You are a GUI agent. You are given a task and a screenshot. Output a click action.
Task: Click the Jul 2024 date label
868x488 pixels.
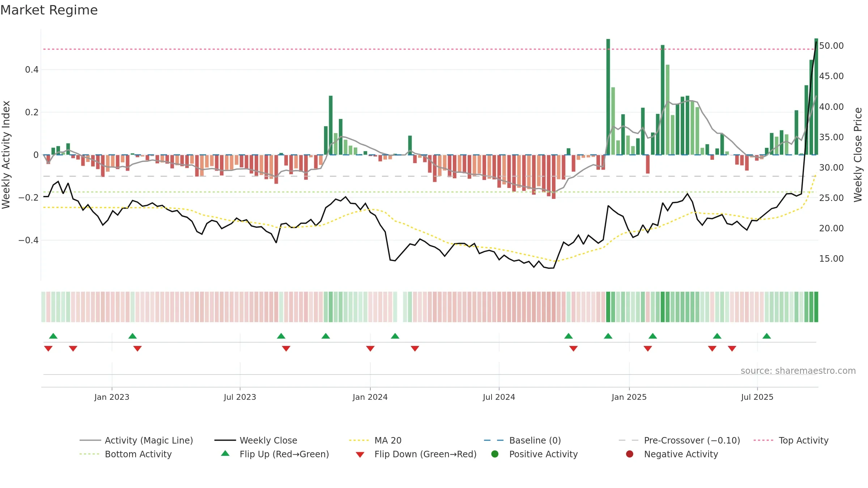point(499,397)
